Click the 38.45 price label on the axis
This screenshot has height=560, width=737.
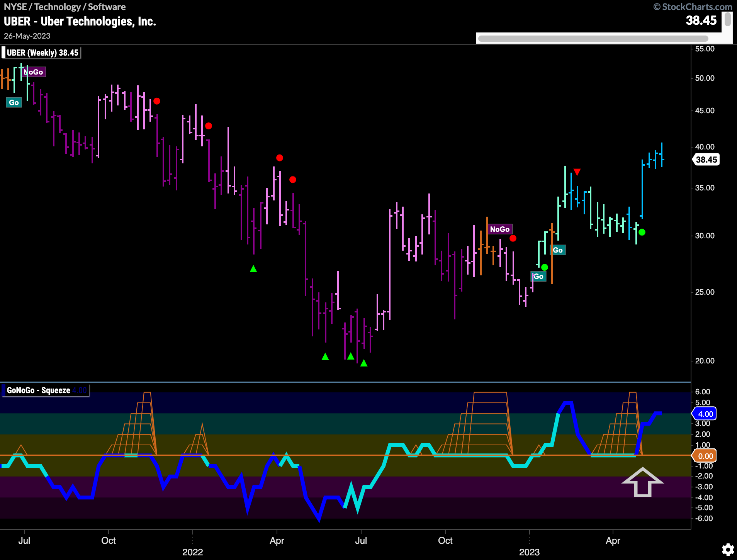[x=706, y=160]
